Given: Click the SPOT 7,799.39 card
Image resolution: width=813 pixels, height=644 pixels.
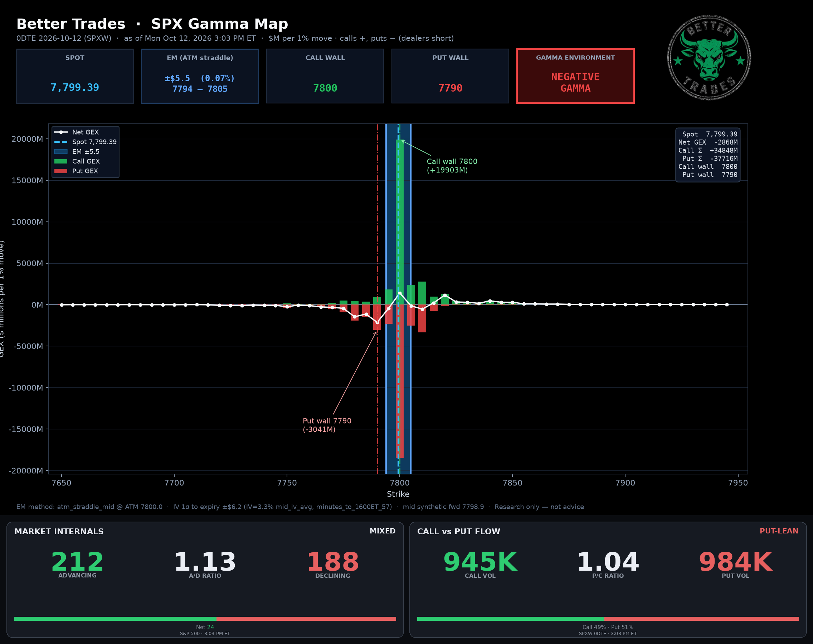Looking at the screenshot, I should [75, 76].
